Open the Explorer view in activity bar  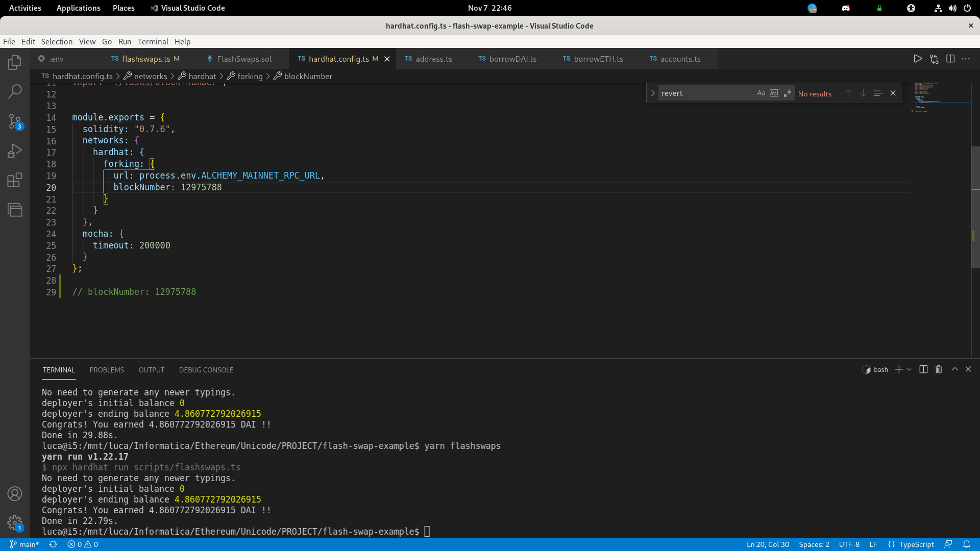click(x=15, y=62)
